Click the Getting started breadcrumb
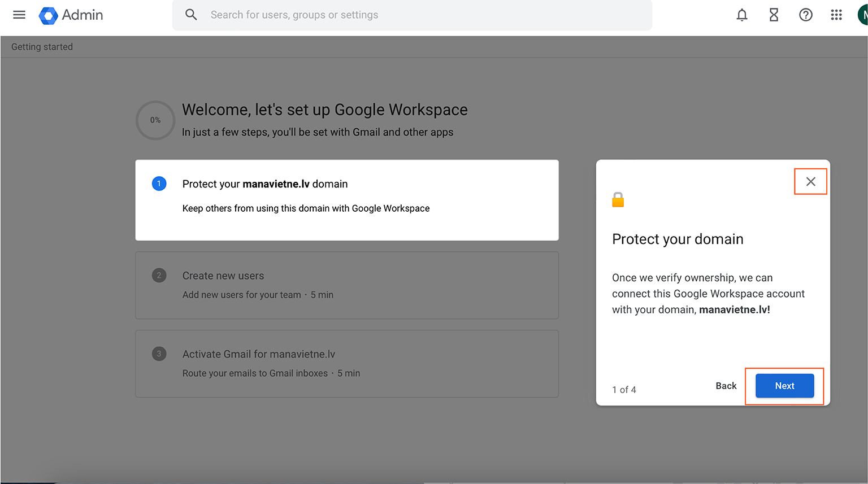868x484 pixels. pos(42,47)
